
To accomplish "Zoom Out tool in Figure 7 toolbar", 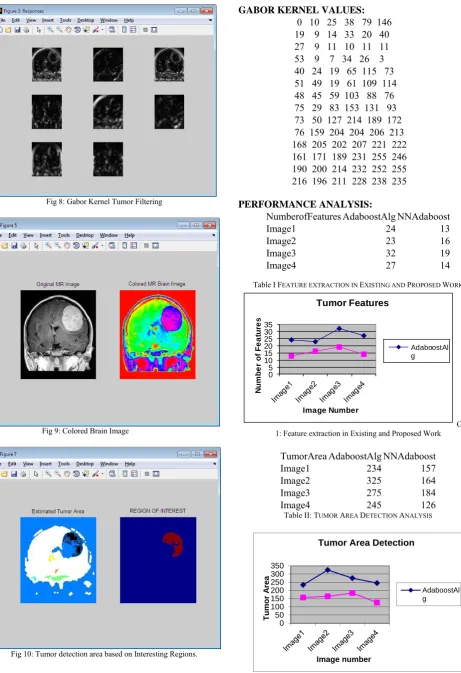I will click(57, 474).
